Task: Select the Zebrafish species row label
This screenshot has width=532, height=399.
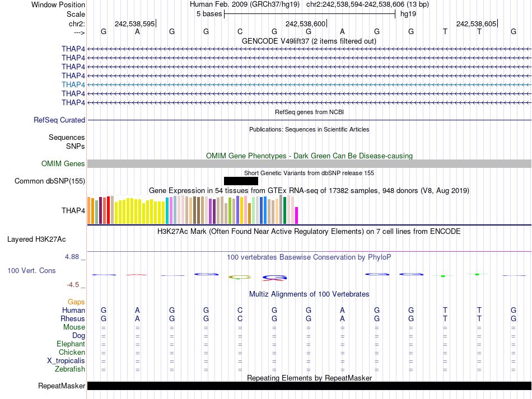Action: coord(70,369)
